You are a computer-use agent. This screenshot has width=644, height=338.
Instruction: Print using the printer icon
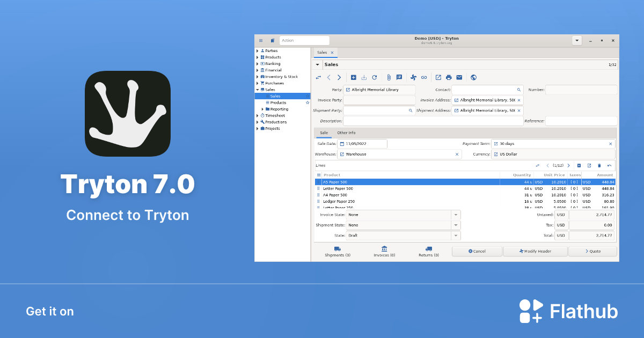pyautogui.click(x=449, y=77)
